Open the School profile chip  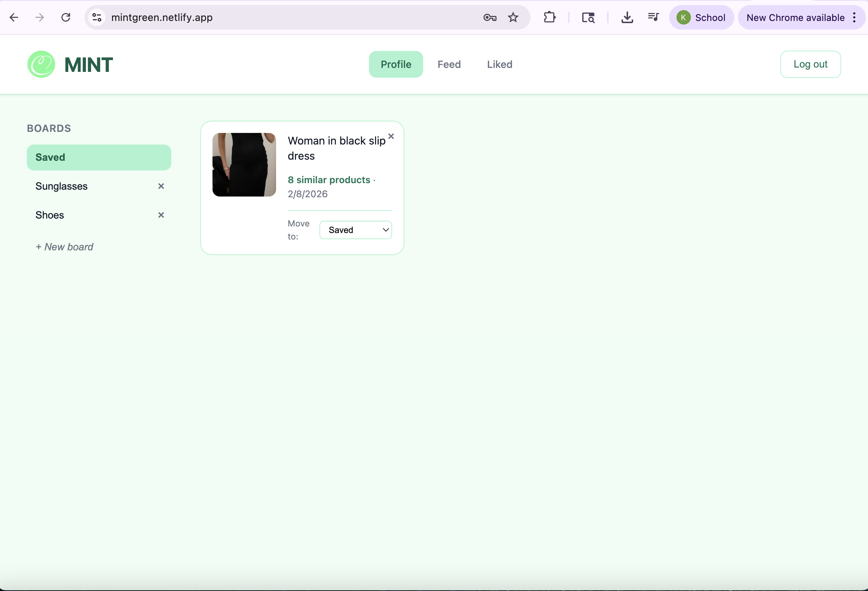pyautogui.click(x=701, y=17)
